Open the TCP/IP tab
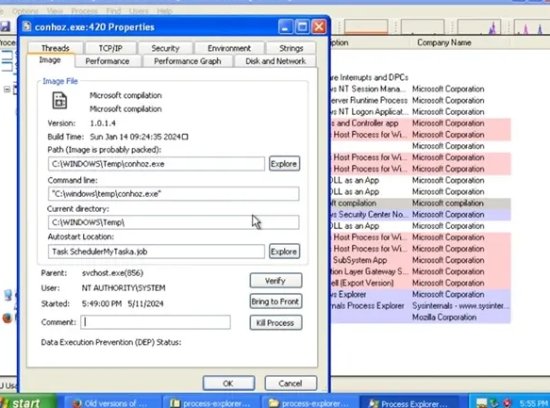This screenshot has height=408, width=550. pos(110,48)
